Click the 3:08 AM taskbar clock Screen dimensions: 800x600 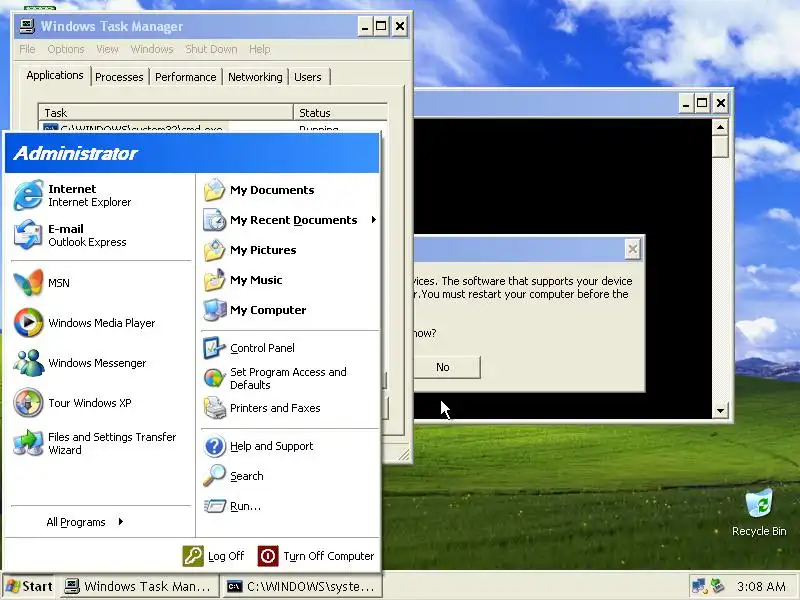pyautogui.click(x=761, y=587)
